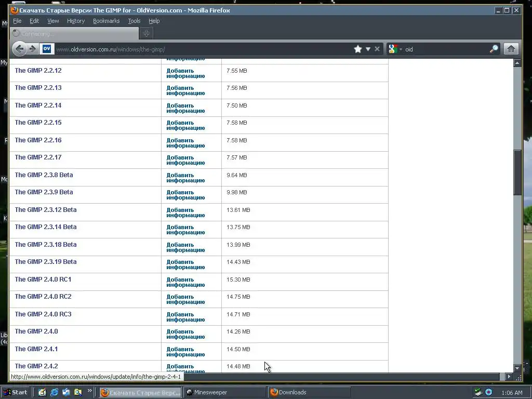Open The GIMP 2.4.0 RC1 link
This screenshot has height=399, width=532.
click(43, 280)
